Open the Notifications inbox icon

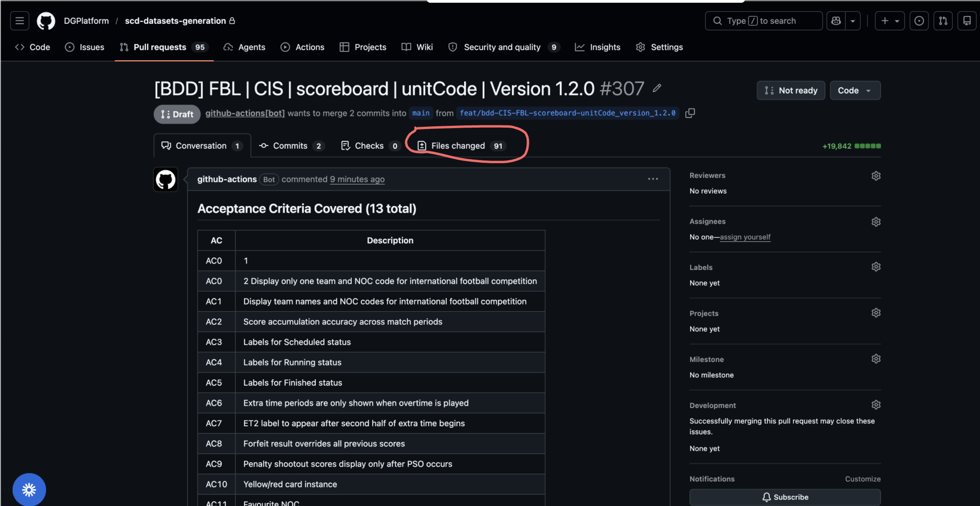click(967, 21)
